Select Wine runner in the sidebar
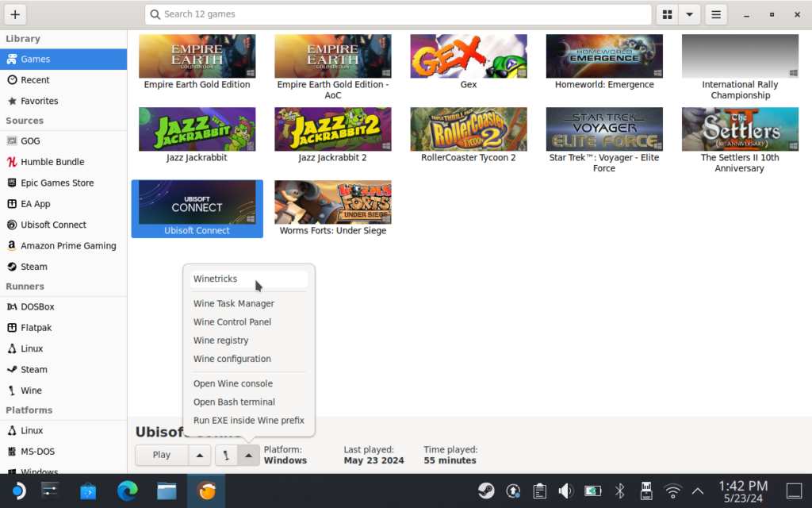Image resolution: width=812 pixels, height=508 pixels. tap(63, 391)
